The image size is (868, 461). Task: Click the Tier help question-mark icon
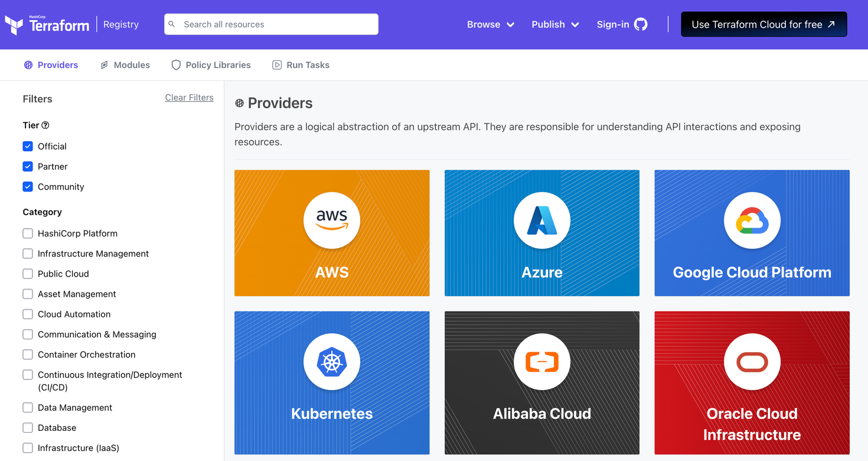tap(45, 125)
